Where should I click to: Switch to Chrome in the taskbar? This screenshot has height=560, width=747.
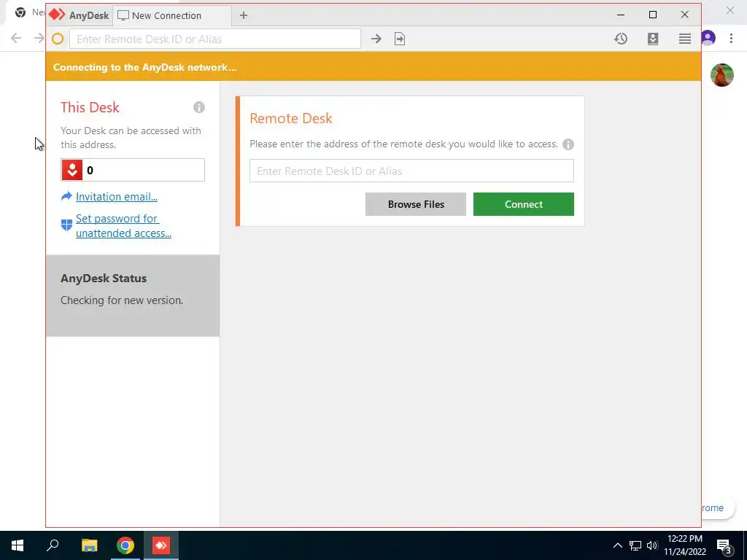(x=125, y=545)
